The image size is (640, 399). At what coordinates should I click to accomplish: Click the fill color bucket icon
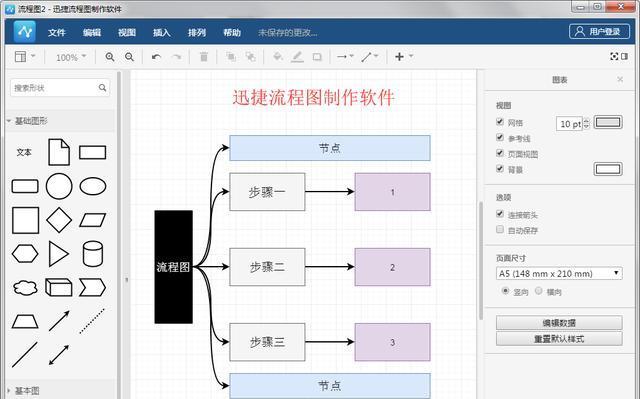coord(278,57)
